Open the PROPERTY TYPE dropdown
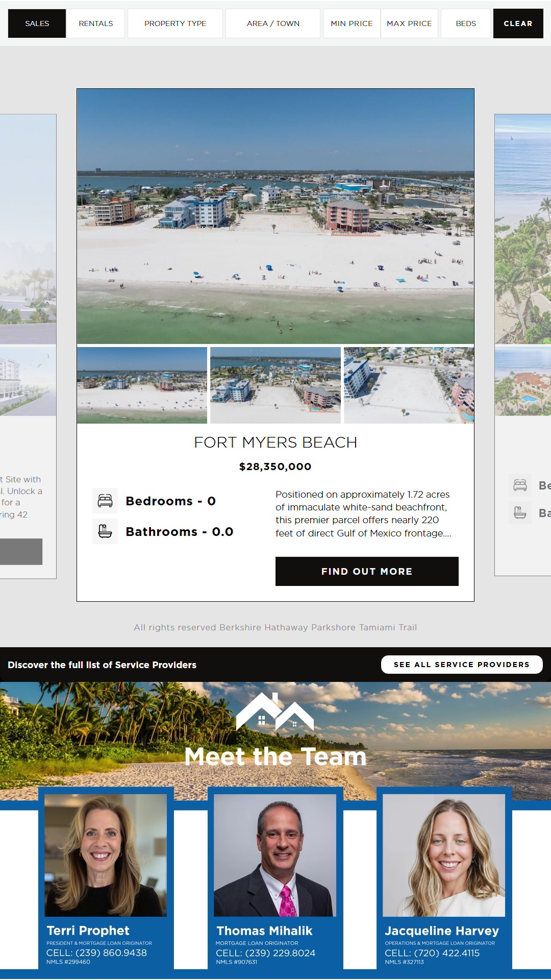Screen dimensions: 551x980 pos(175,23)
